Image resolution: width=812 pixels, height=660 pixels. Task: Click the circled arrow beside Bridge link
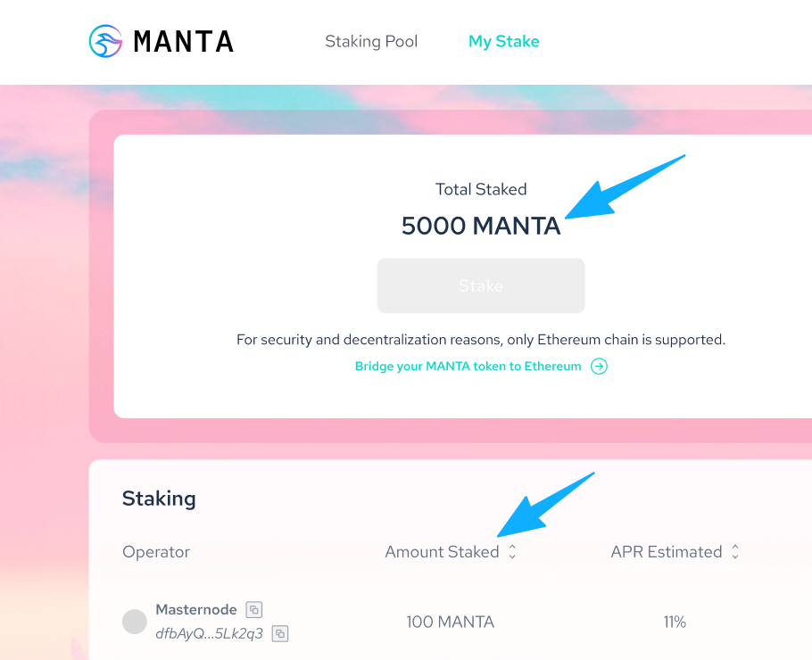(x=599, y=367)
